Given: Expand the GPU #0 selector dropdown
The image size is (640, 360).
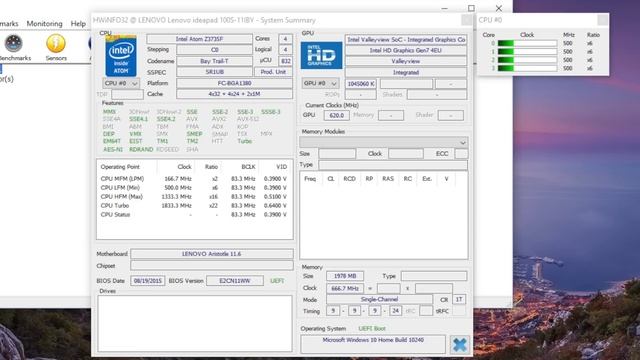Looking at the screenshot, I should click(x=320, y=83).
